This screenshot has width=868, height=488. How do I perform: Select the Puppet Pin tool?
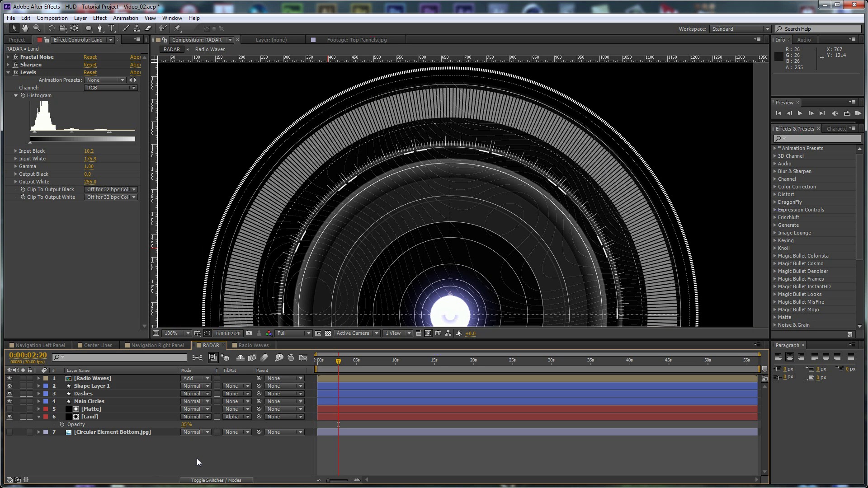coord(178,28)
